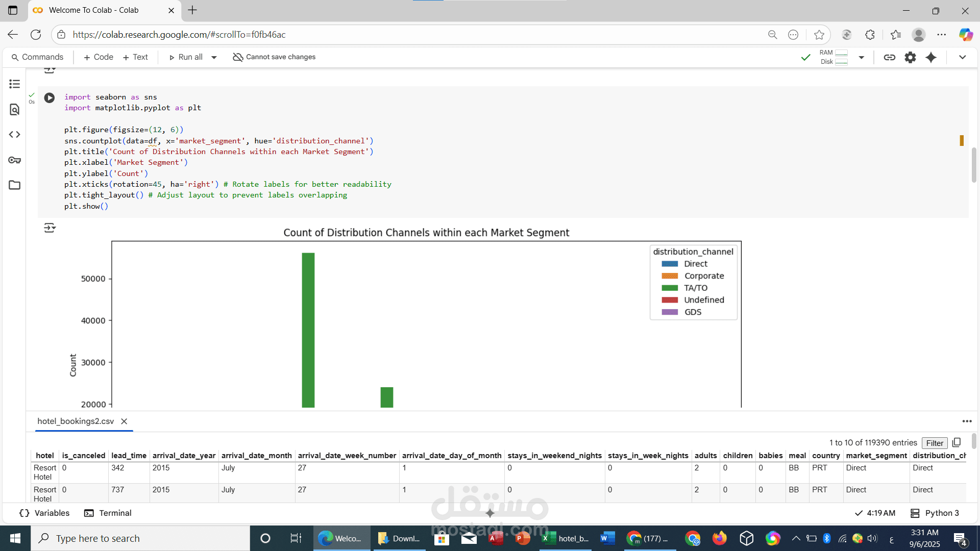Add a new Code cell
The height and width of the screenshot is (551, 980).
[98, 57]
